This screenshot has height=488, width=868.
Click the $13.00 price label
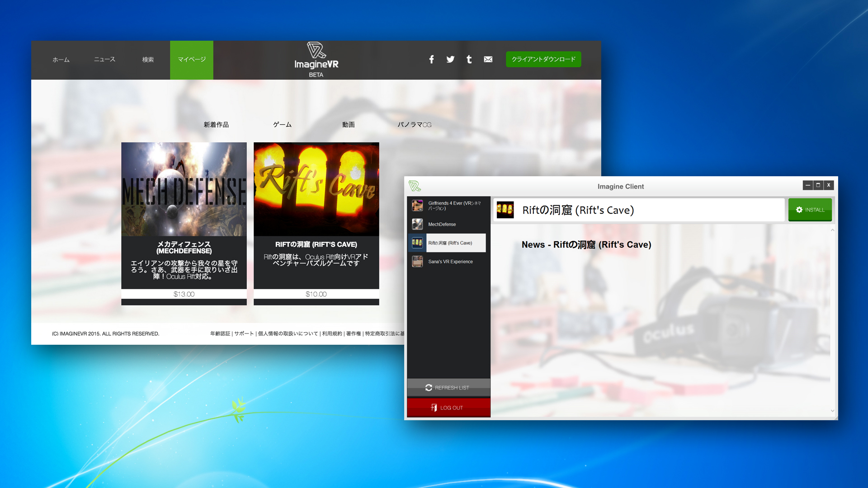tap(184, 294)
